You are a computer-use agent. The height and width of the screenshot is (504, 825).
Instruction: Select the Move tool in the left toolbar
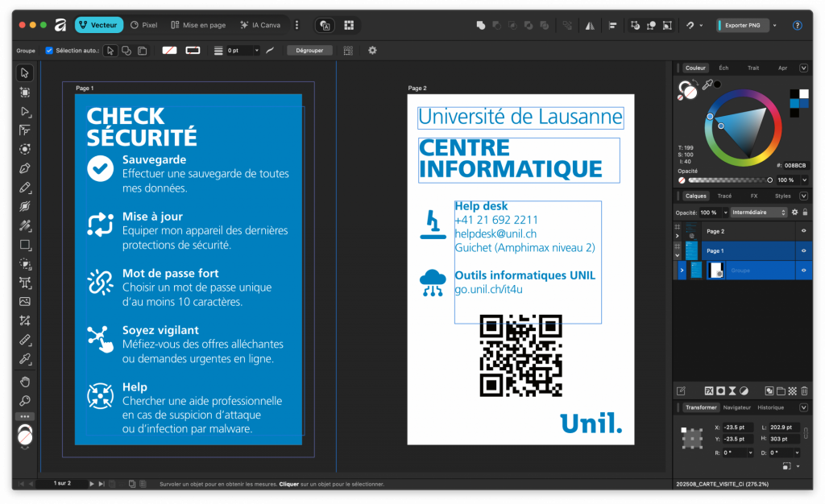coord(24,72)
